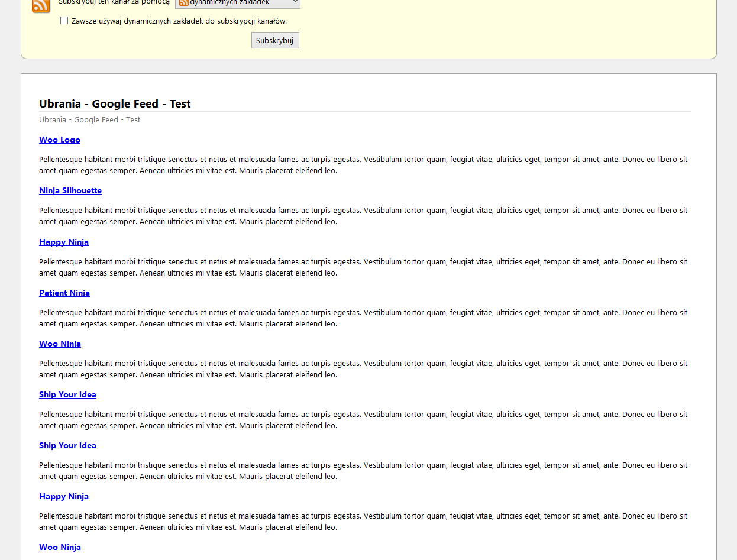This screenshot has width=737, height=560.
Task: Select the 'dynamicznych zakładek' combo box text
Action: pos(229,2)
